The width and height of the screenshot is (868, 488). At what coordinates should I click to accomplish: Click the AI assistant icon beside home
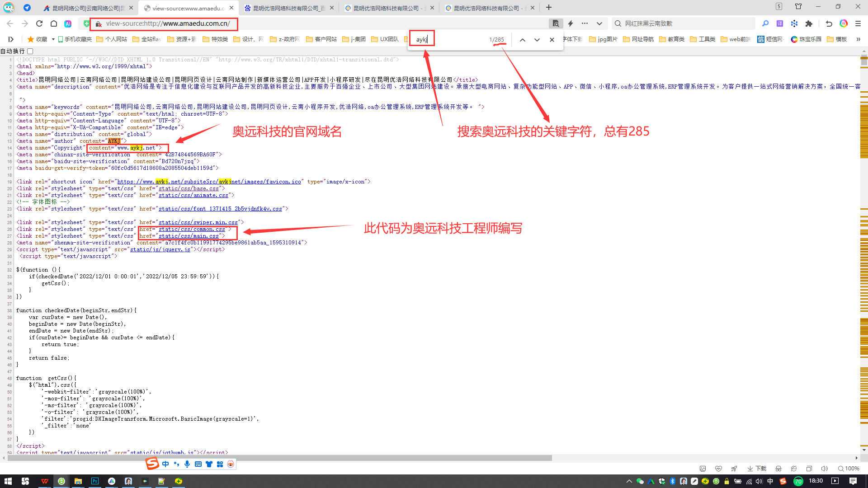[x=68, y=23]
